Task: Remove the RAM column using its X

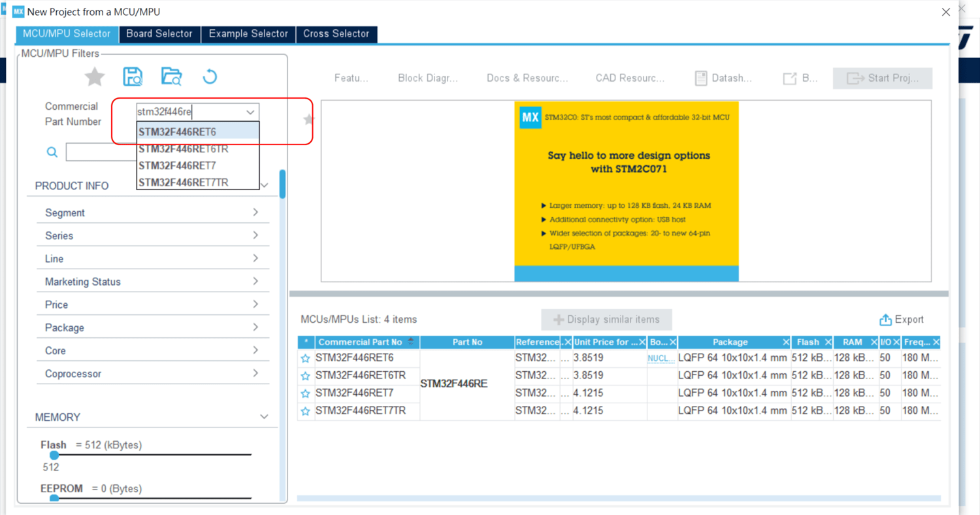Action: (874, 342)
